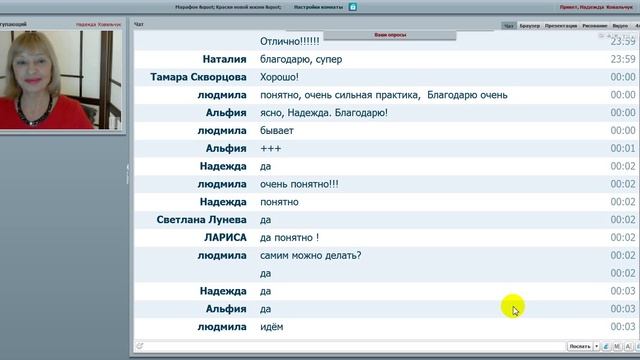
Task: Select message 'ясно, Надежда. Благодарю!'
Action: click(x=324, y=113)
